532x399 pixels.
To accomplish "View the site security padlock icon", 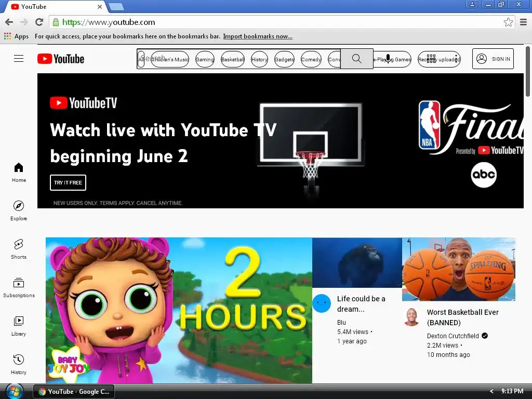I will coord(56,22).
